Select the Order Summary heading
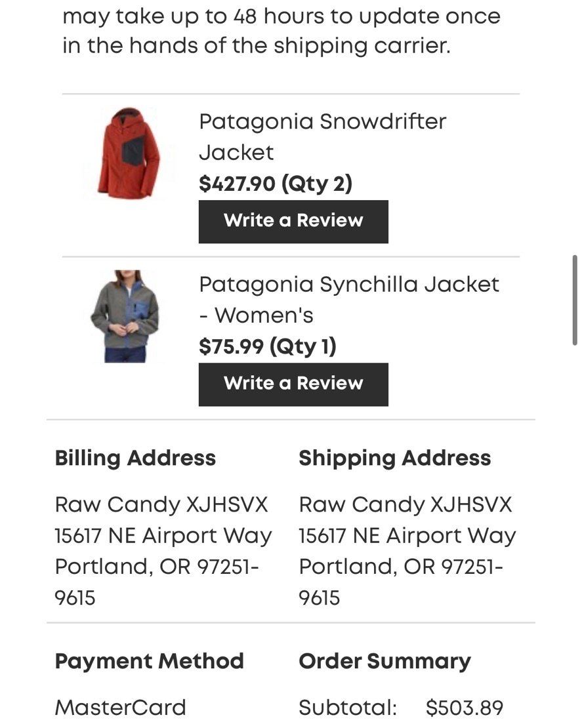The width and height of the screenshot is (582, 728). click(385, 660)
